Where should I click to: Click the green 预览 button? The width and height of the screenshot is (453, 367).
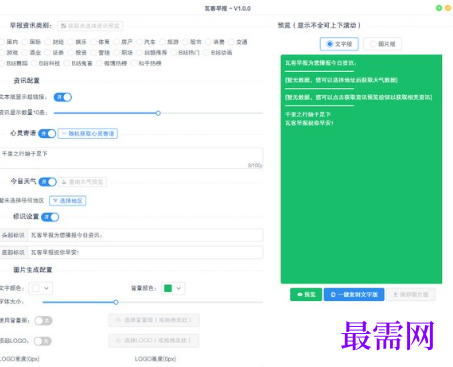(x=306, y=295)
